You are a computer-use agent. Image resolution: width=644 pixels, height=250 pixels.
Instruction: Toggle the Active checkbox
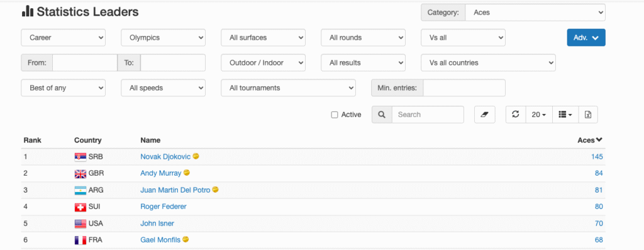(335, 115)
